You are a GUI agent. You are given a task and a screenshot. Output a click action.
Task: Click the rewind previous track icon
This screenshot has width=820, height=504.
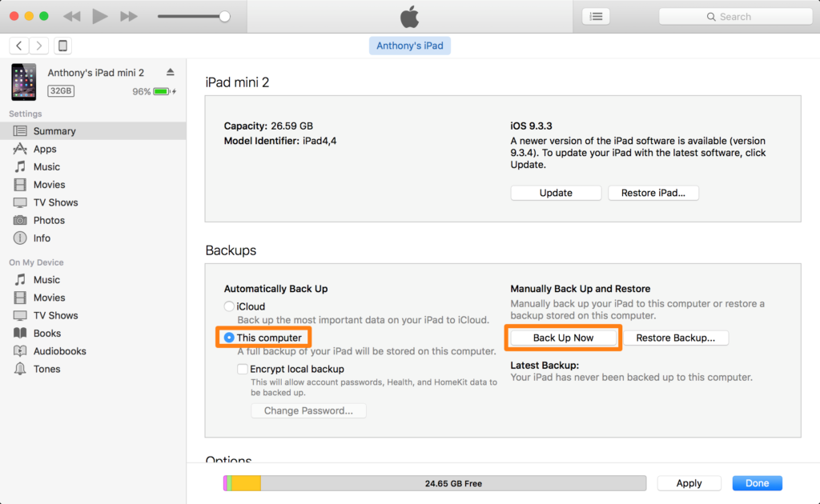click(x=71, y=16)
